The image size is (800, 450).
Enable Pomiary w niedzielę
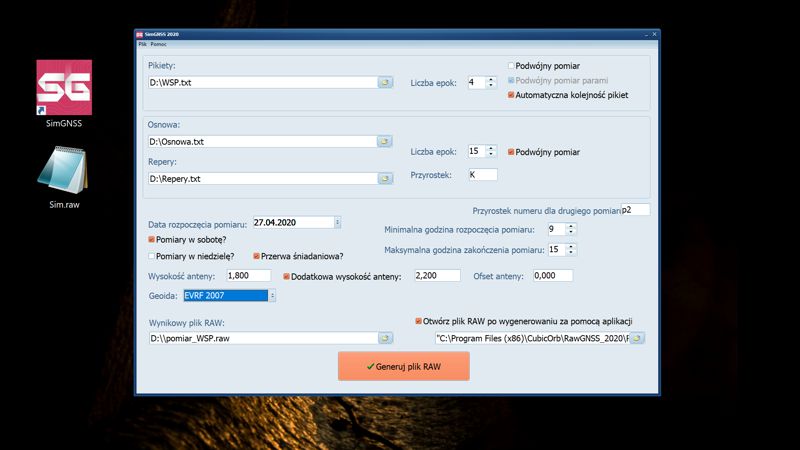(x=152, y=256)
